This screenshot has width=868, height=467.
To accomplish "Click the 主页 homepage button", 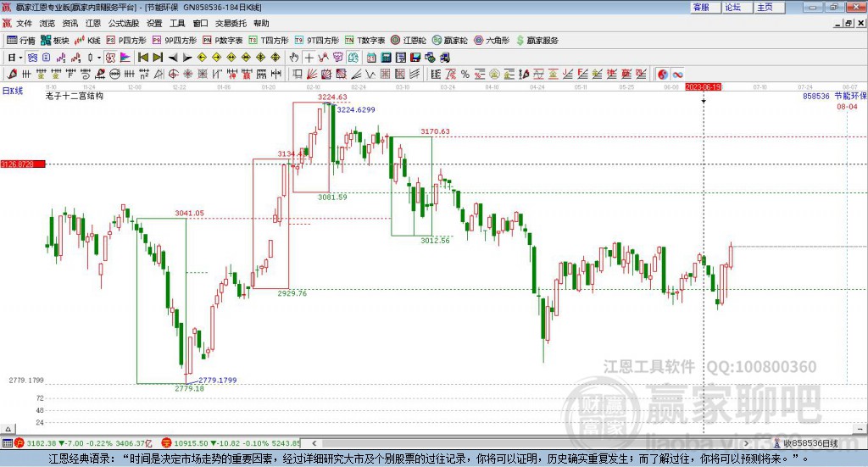I will (x=769, y=7).
